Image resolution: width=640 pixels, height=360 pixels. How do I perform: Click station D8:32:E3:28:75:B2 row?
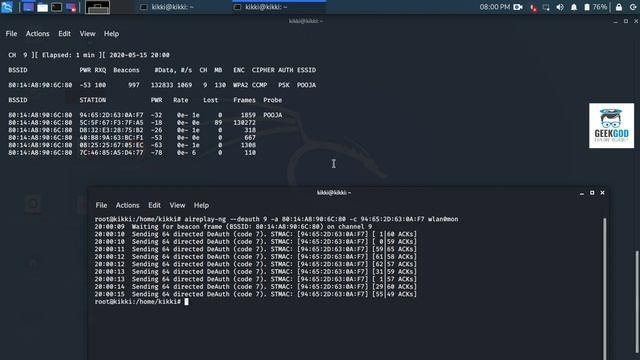(132, 130)
